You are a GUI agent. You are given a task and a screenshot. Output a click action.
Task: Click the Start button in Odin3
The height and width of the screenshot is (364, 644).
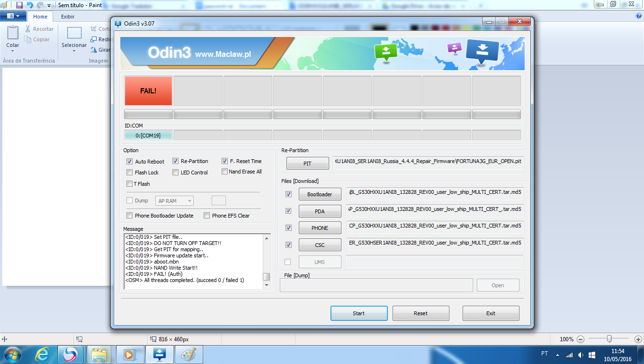point(359,313)
